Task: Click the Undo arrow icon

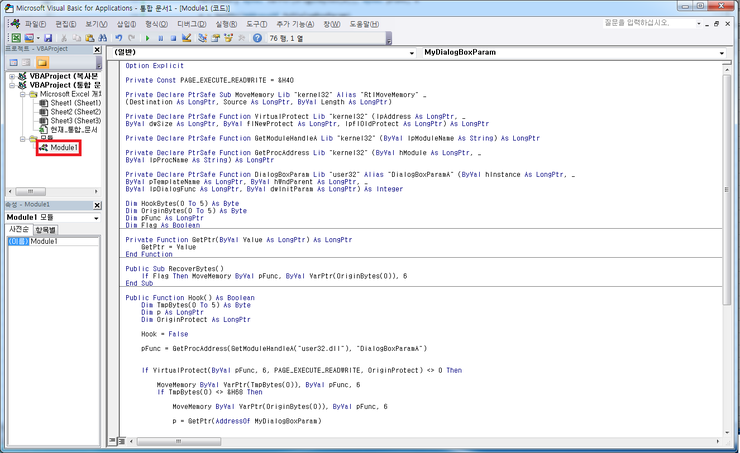Action: click(118, 38)
